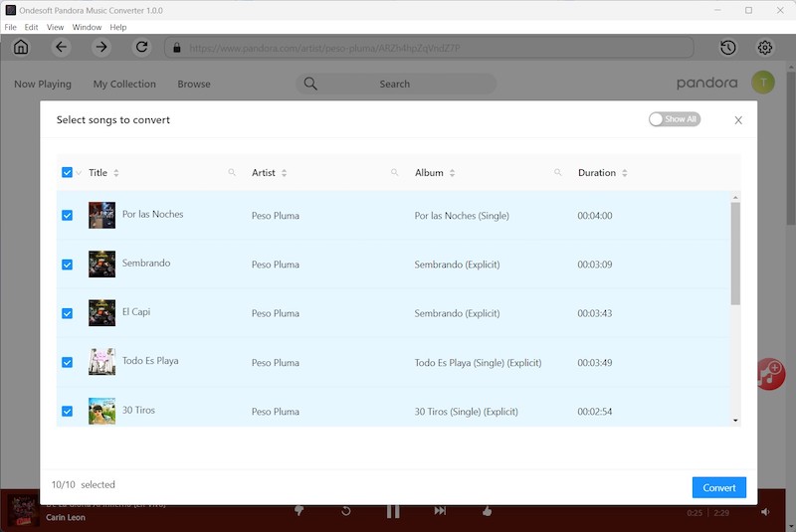Pause the playing song

pyautogui.click(x=393, y=511)
